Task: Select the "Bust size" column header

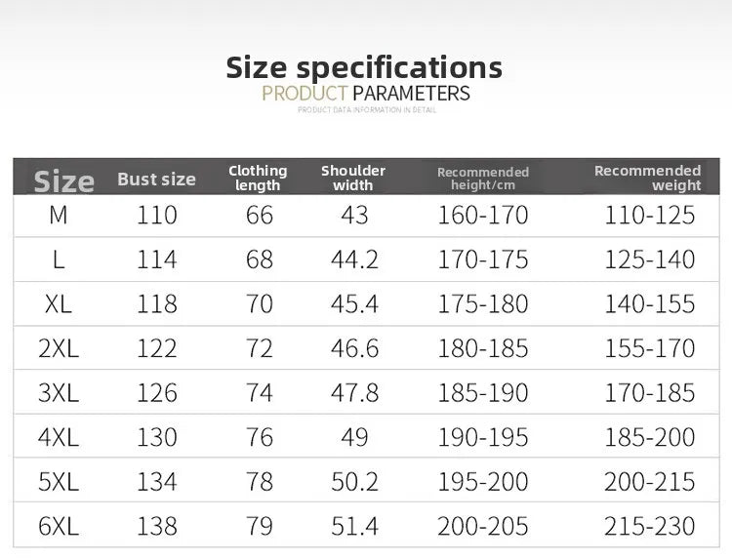Action: coord(156,179)
